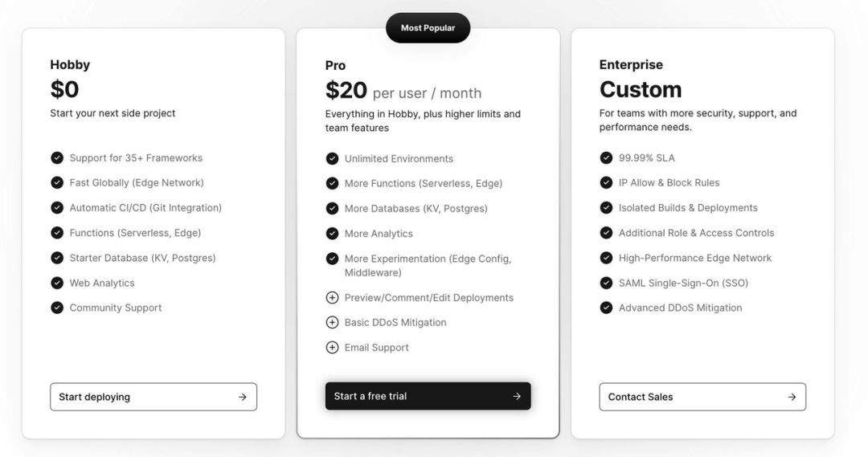
Task: Click the arrow icon in Start deploying button
Action: (243, 397)
